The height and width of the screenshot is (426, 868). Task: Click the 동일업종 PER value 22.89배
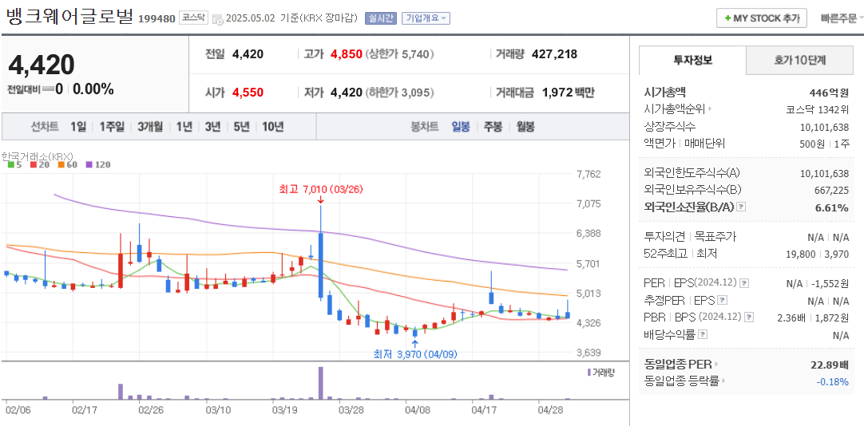click(829, 365)
